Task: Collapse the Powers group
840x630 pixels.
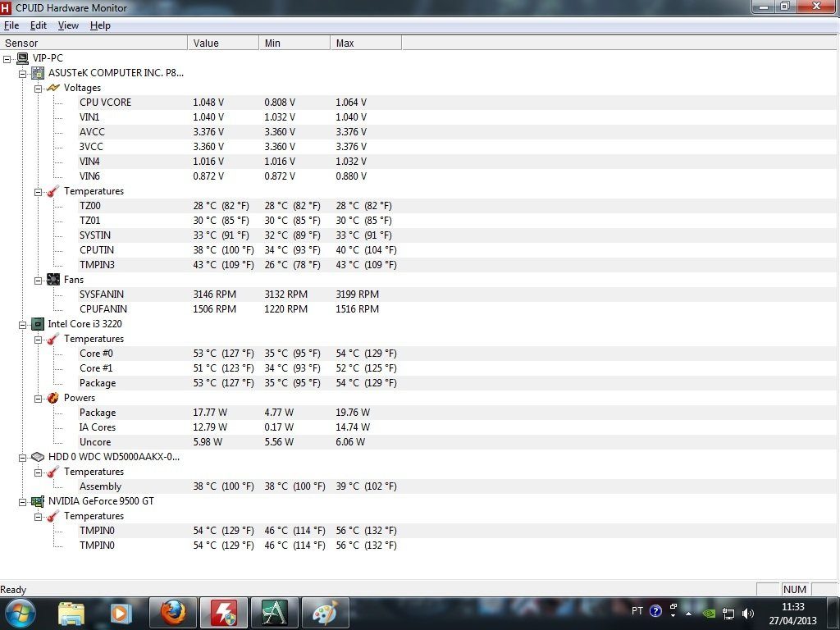Action: point(38,399)
